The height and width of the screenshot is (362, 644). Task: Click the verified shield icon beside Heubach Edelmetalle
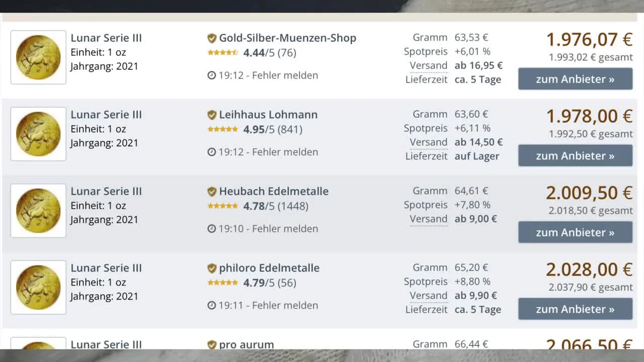pyautogui.click(x=212, y=192)
